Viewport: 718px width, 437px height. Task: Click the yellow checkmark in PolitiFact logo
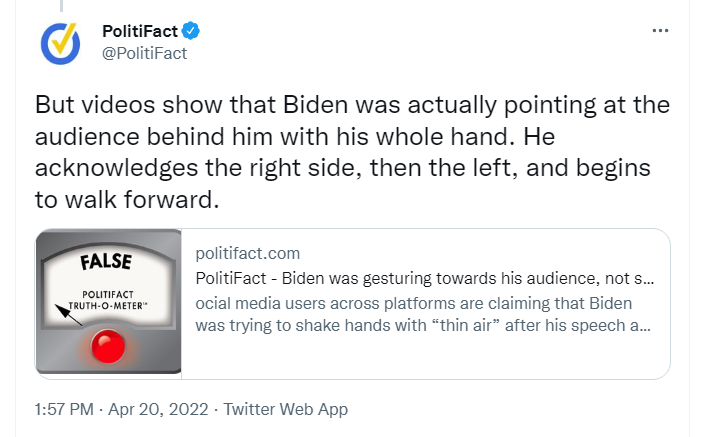pyautogui.click(x=64, y=38)
